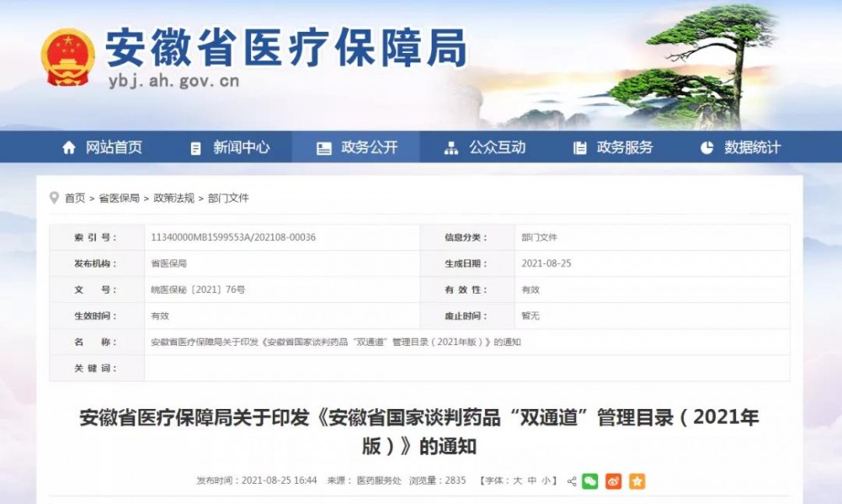Click the 废止时间 value 暂无
This screenshot has width=842, height=504.
530,316
